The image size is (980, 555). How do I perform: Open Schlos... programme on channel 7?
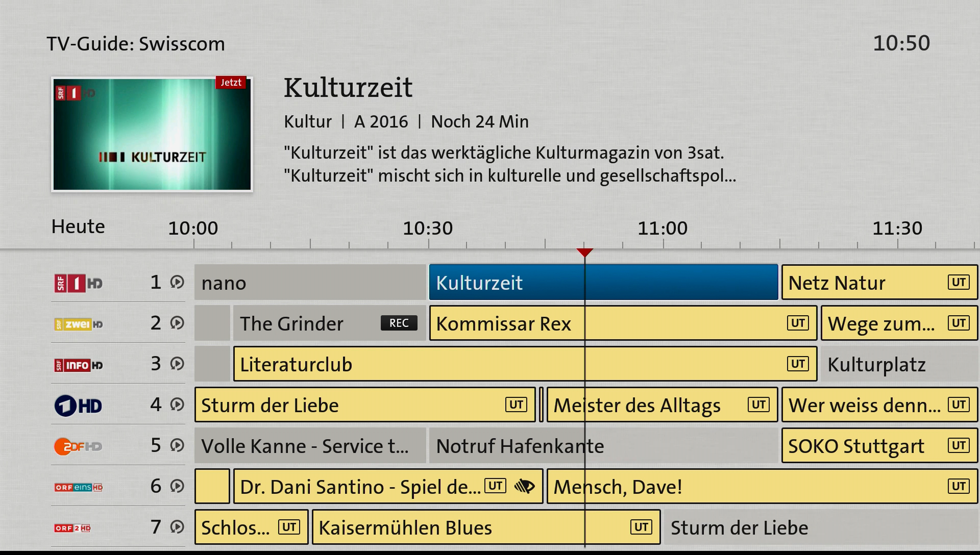(x=251, y=527)
